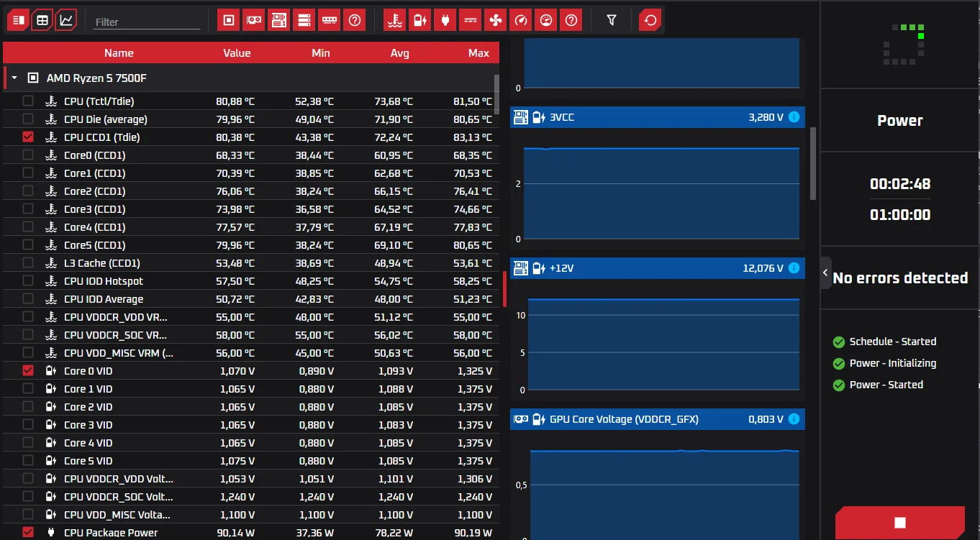Check the L3 Cache (CCD1) checkbox

28,263
